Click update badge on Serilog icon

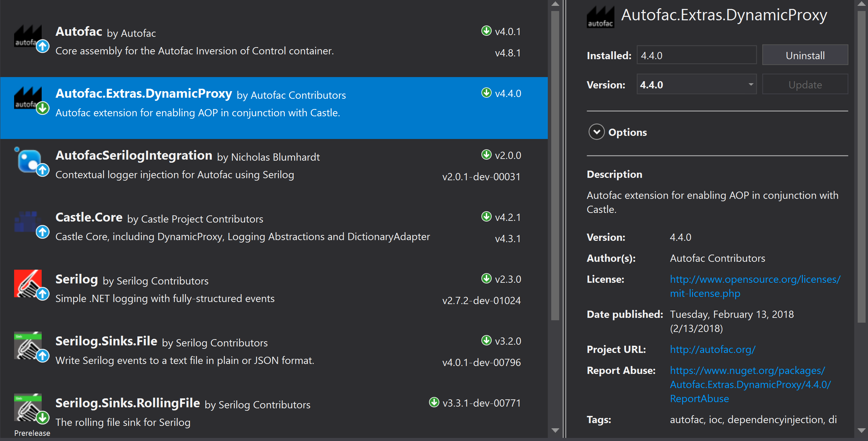[43, 293]
